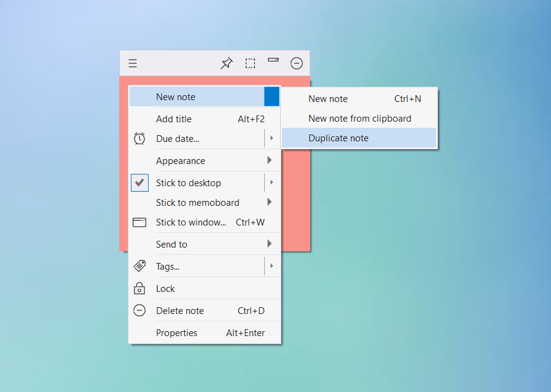Click the roll-up note bar icon
The width and height of the screenshot is (551, 392).
(273, 60)
